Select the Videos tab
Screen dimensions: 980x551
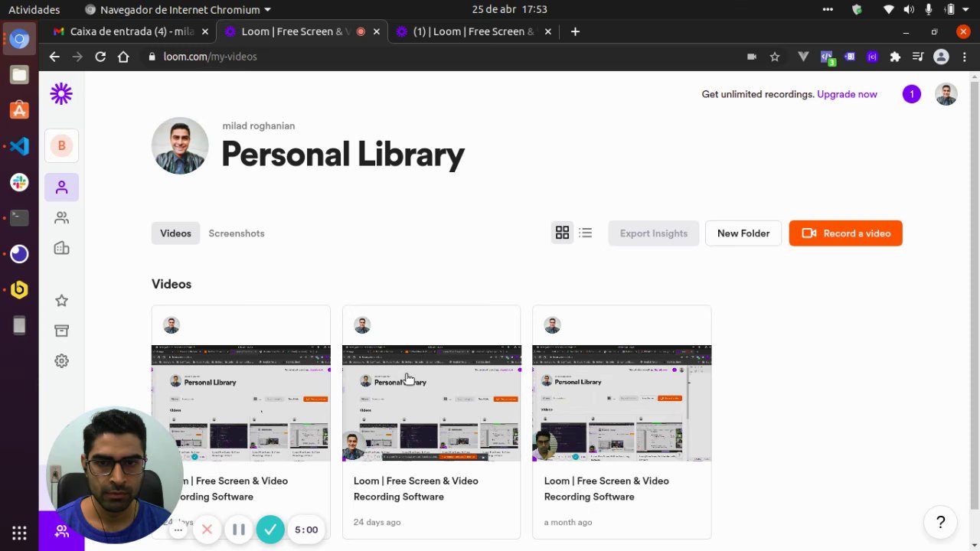point(175,233)
